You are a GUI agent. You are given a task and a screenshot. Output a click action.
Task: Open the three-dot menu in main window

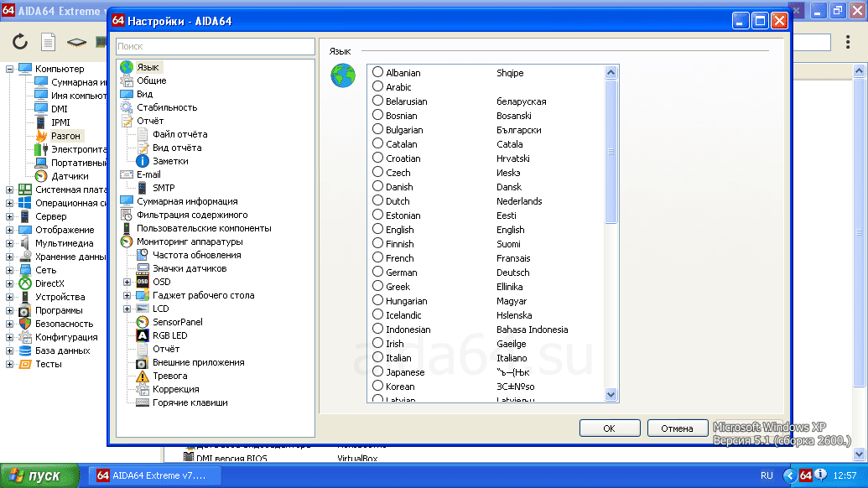(x=848, y=42)
